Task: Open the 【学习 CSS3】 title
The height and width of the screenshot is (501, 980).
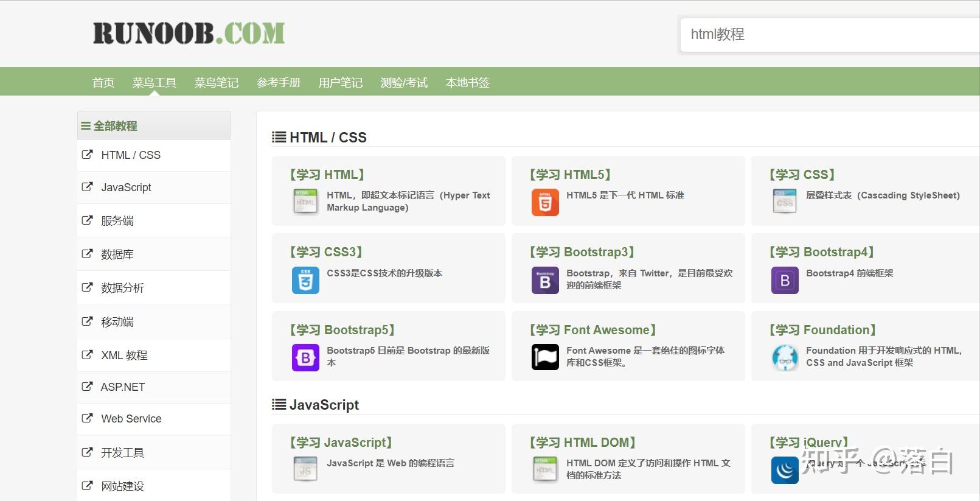Action: 326,252
